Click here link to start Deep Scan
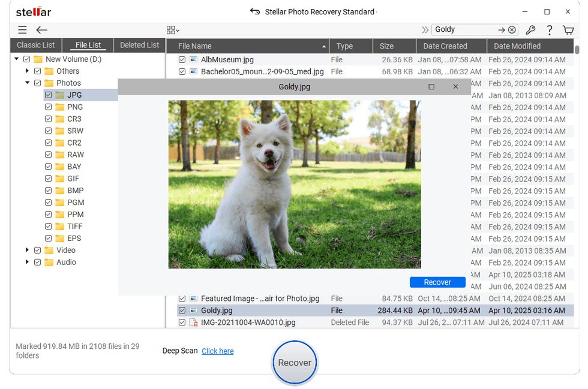The width and height of the screenshot is (588, 389). 217,351
